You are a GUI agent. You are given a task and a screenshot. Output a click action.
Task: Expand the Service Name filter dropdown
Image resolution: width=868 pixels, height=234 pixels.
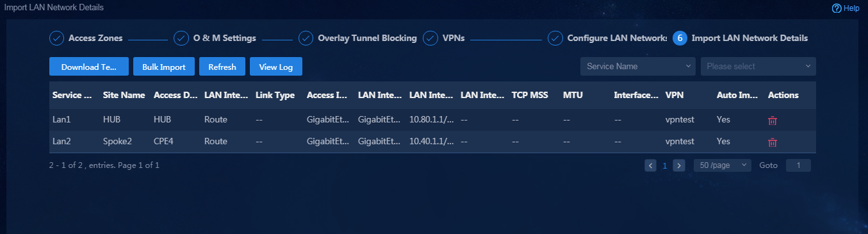pyautogui.click(x=637, y=66)
